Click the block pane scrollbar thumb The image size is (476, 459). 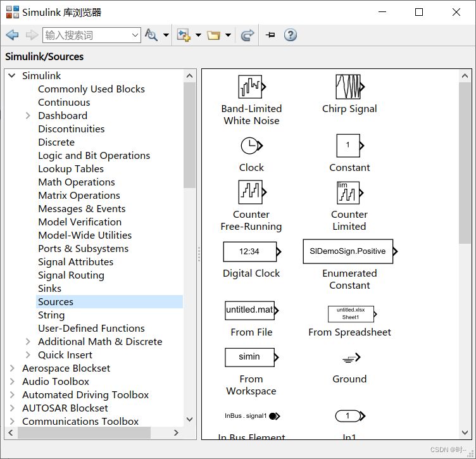click(x=465, y=163)
